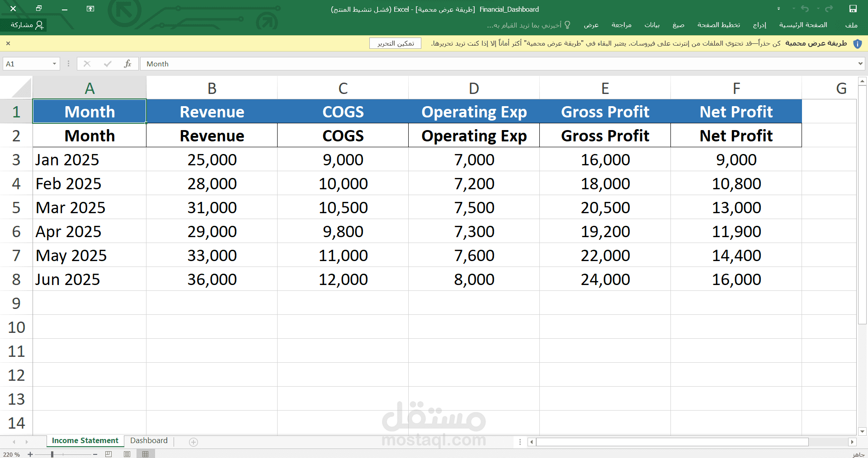
Task: Click the New Sheet plus icon
Action: point(193,442)
